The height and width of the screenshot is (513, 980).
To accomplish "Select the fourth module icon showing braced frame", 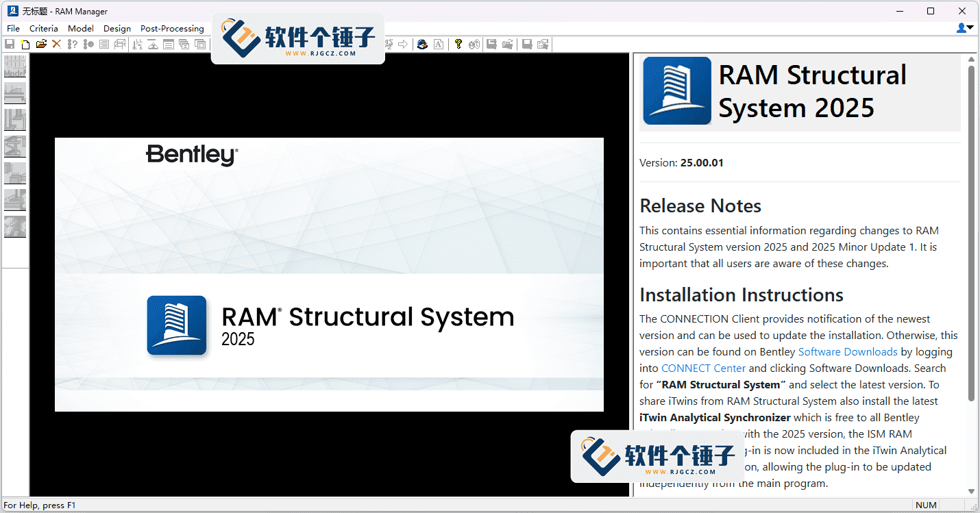I will coord(15,147).
